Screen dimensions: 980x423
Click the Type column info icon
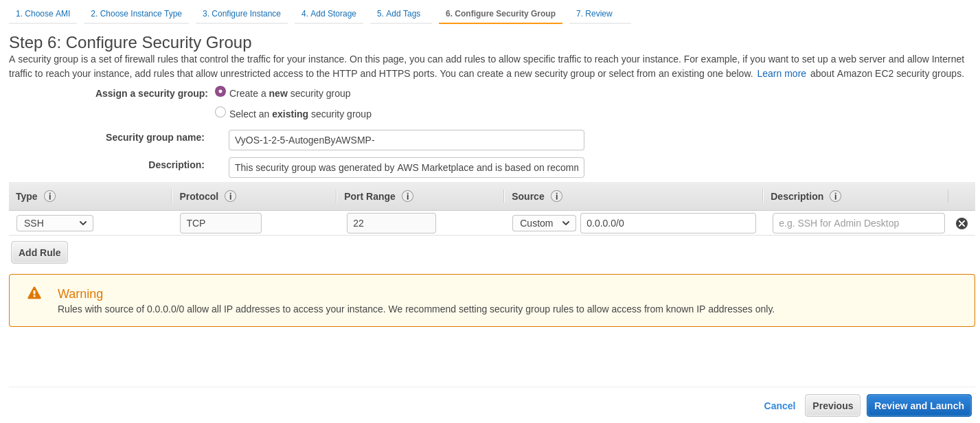[49, 196]
